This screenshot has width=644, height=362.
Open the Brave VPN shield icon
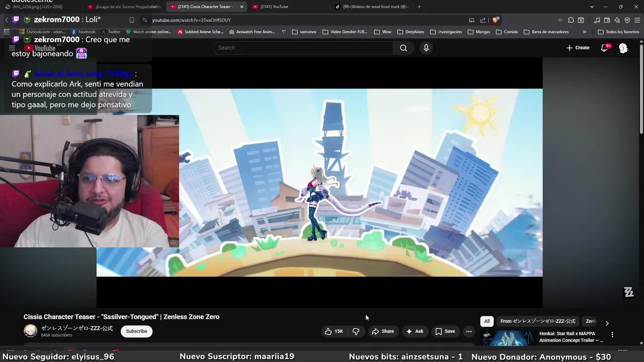[627, 20]
